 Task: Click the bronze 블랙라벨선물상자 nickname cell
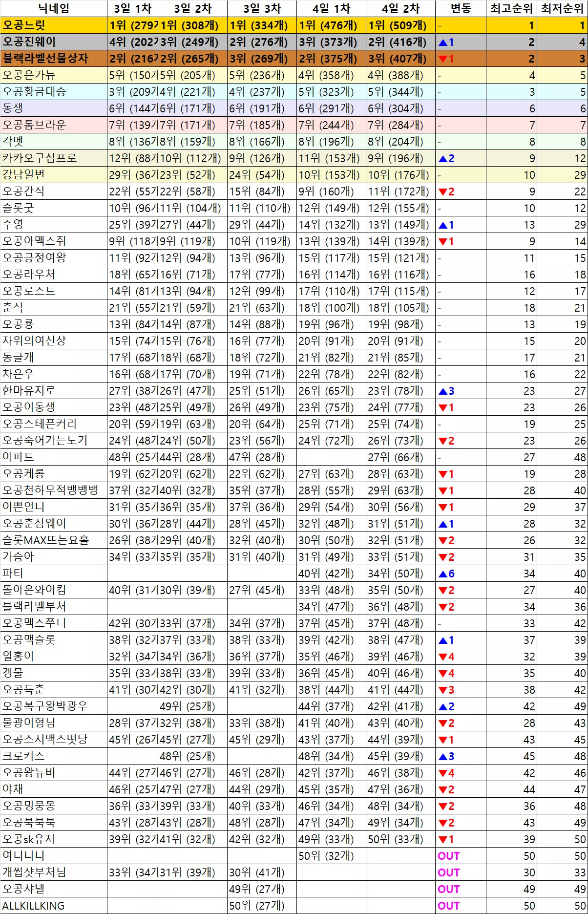point(54,59)
